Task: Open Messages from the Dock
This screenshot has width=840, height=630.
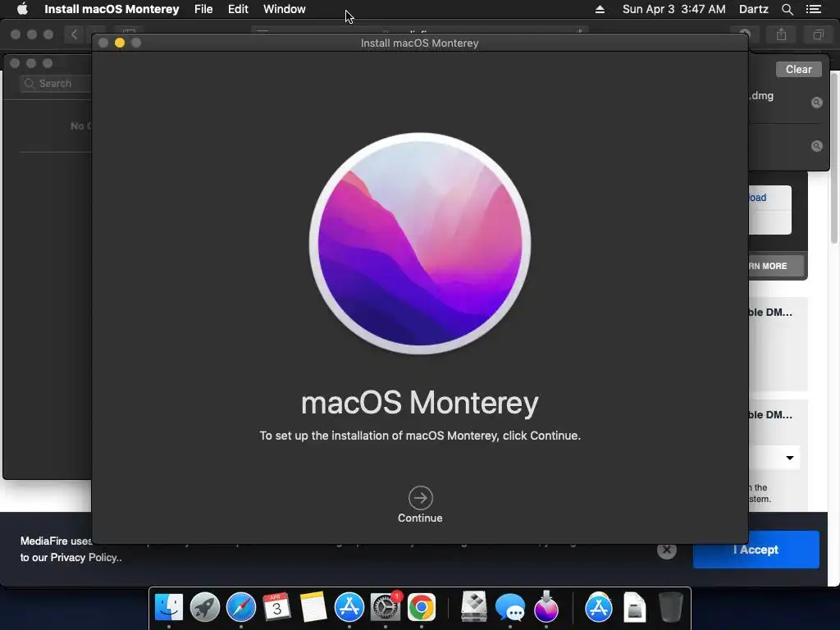Action: click(x=510, y=607)
